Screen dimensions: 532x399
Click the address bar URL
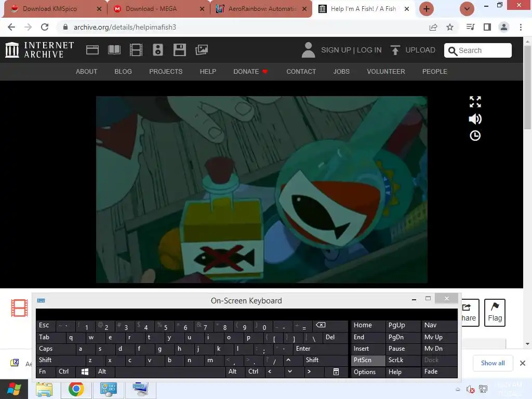125,27
